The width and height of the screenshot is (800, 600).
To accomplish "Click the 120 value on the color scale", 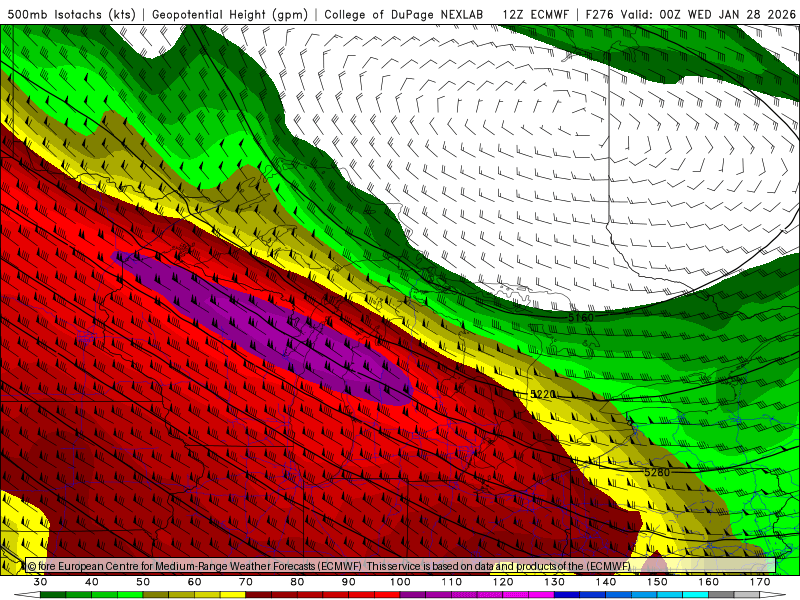I will coord(503,582).
